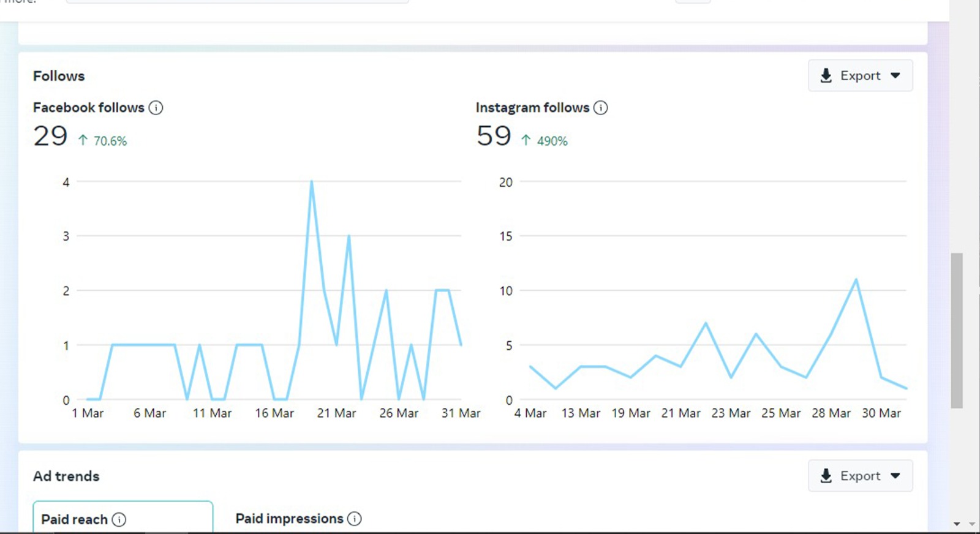
Task: Click the Instagram follows chart's highest peak
Action: [x=856, y=280]
